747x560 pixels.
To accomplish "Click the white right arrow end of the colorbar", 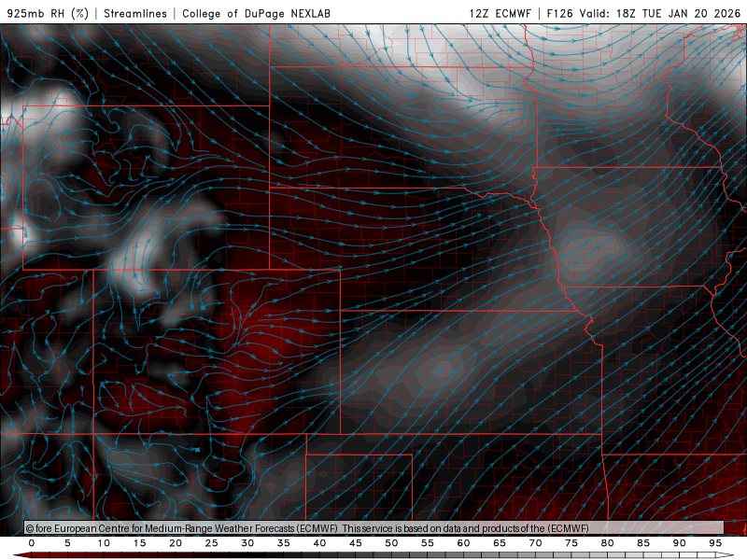I will coord(726,555).
